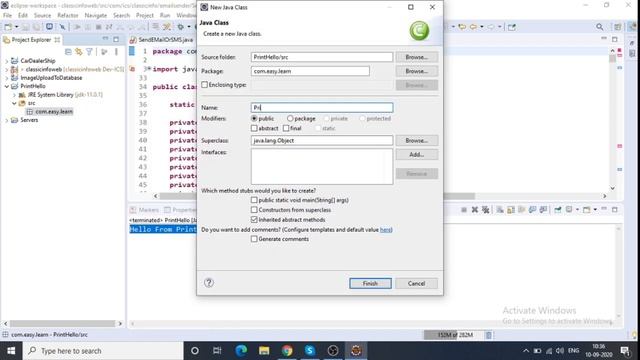Screen dimensions: 640x360
Task: Click the Windows Start button
Action: click(11, 351)
